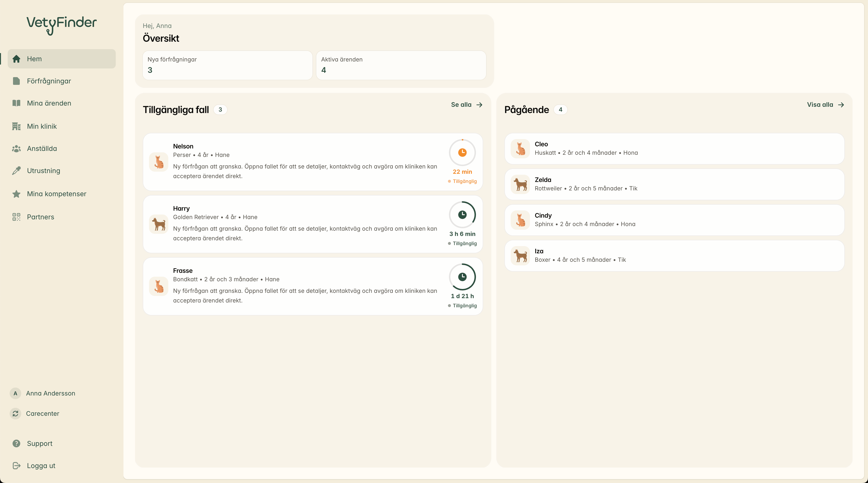Open the Förfrågningar document icon
The height and width of the screenshot is (483, 868).
(x=16, y=81)
